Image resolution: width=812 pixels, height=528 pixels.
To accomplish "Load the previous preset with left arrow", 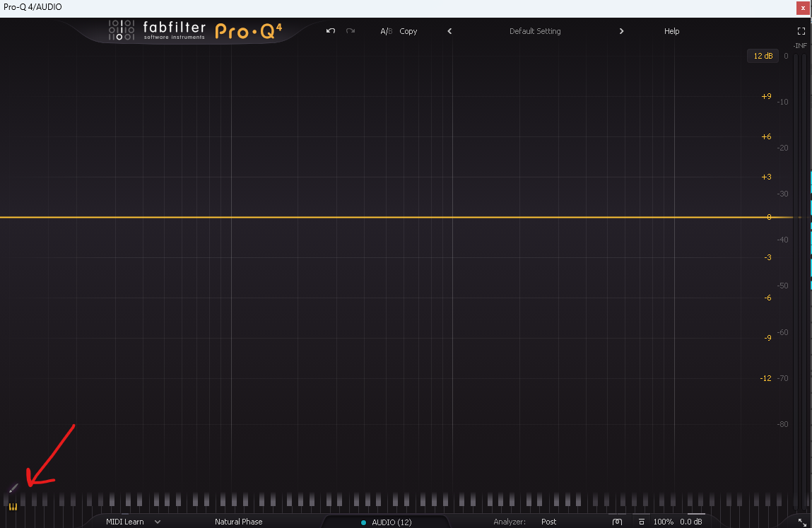I will [x=449, y=31].
